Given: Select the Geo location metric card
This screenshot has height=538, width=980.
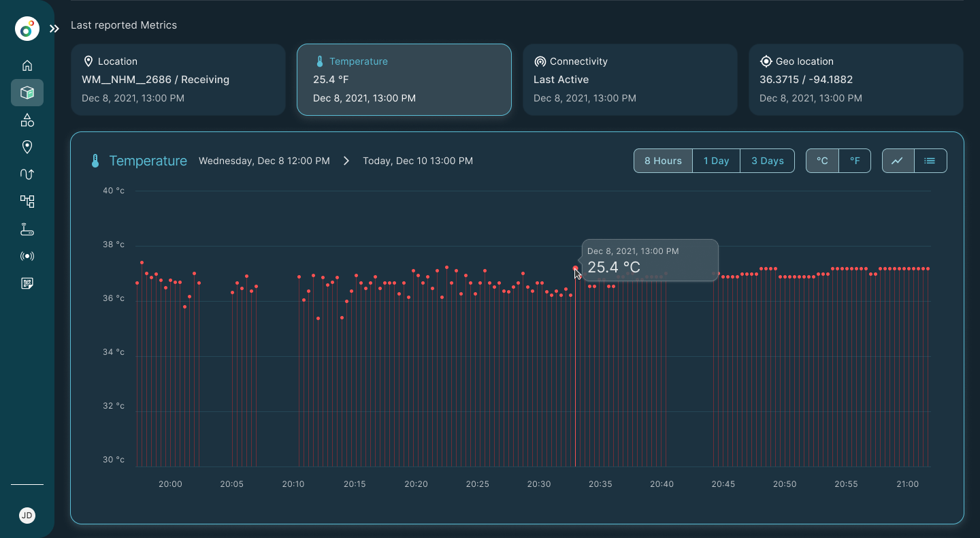Looking at the screenshot, I should (856, 80).
